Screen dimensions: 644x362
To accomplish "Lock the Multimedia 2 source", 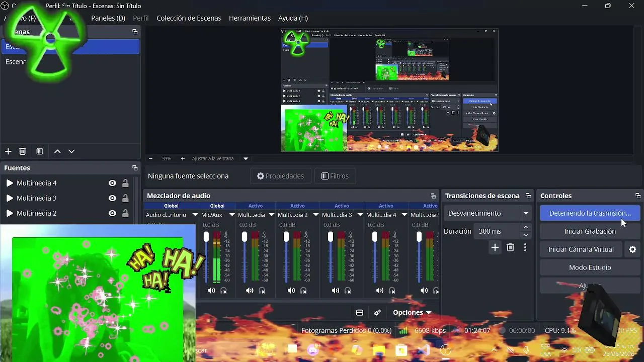I will [x=125, y=213].
